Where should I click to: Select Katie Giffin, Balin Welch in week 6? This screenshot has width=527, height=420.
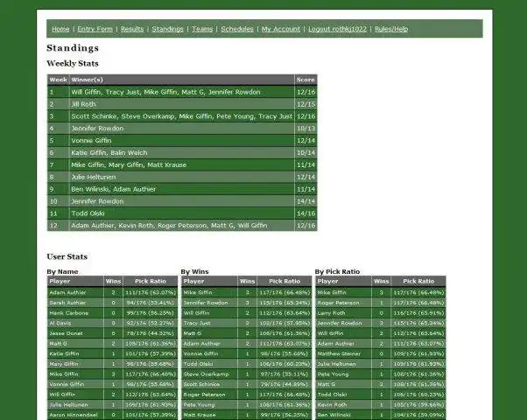pos(109,153)
